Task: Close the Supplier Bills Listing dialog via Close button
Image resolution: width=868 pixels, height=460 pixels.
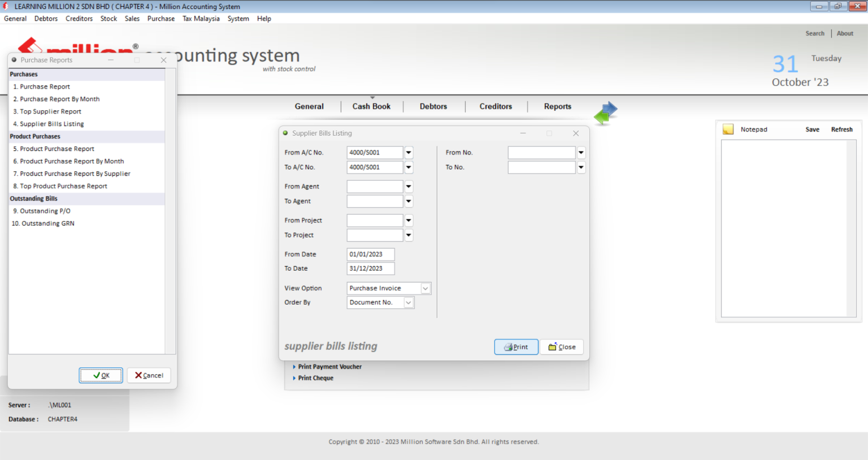Action: pyautogui.click(x=562, y=347)
